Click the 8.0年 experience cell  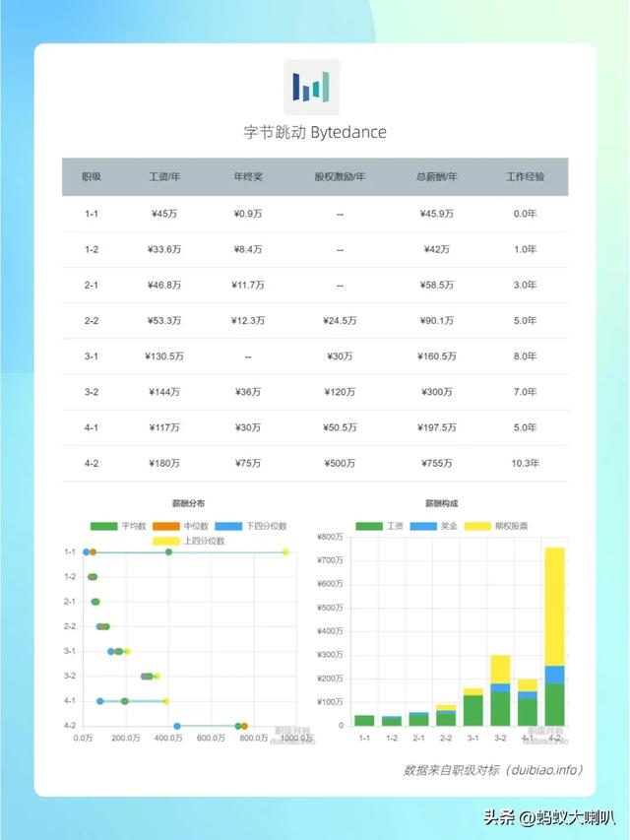pos(525,356)
